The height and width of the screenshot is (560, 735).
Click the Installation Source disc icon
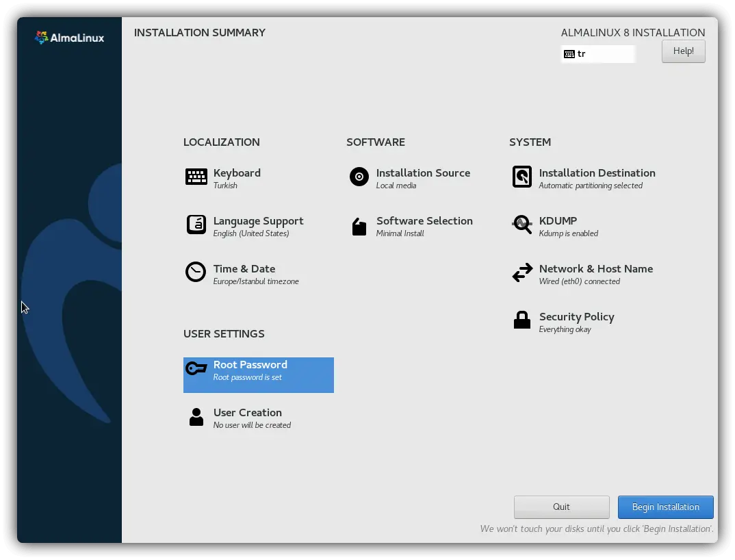(x=359, y=177)
